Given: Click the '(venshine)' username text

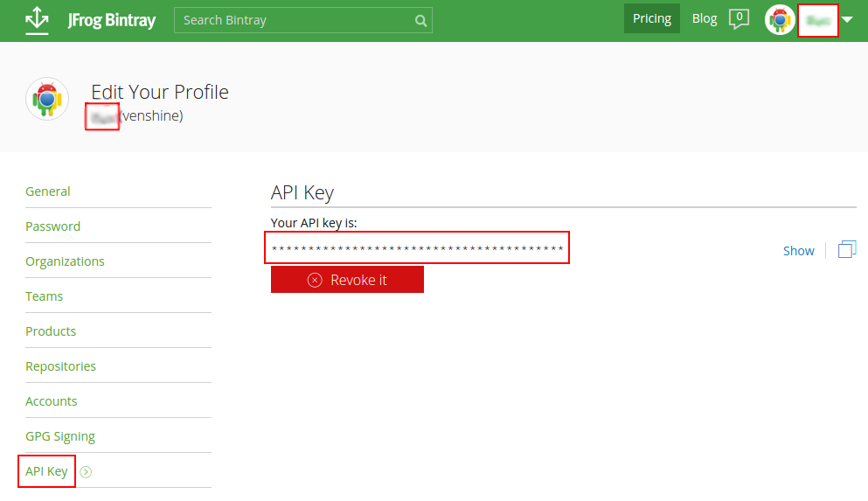Looking at the screenshot, I should 152,115.
